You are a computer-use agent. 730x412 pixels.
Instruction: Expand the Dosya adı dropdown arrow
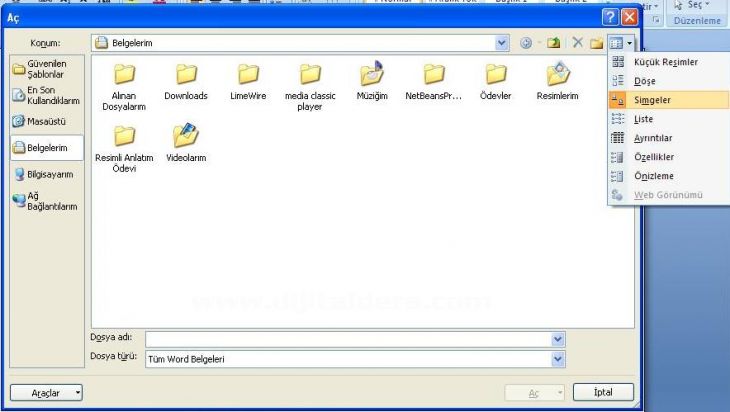pyautogui.click(x=558, y=339)
